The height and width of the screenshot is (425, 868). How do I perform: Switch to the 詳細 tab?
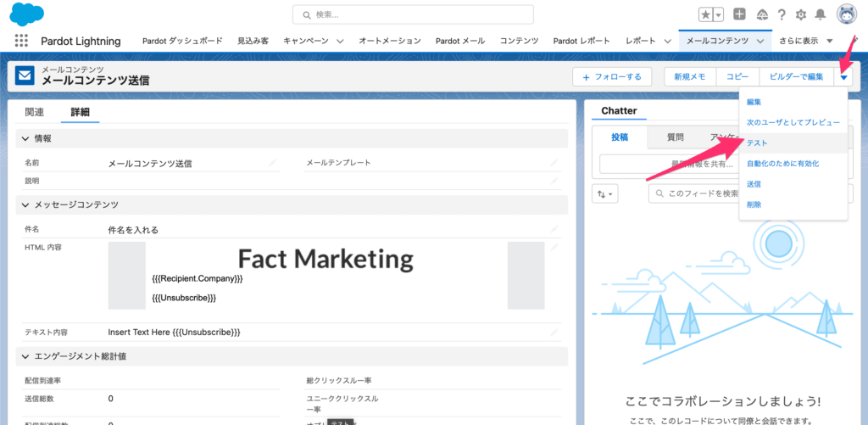pos(81,111)
